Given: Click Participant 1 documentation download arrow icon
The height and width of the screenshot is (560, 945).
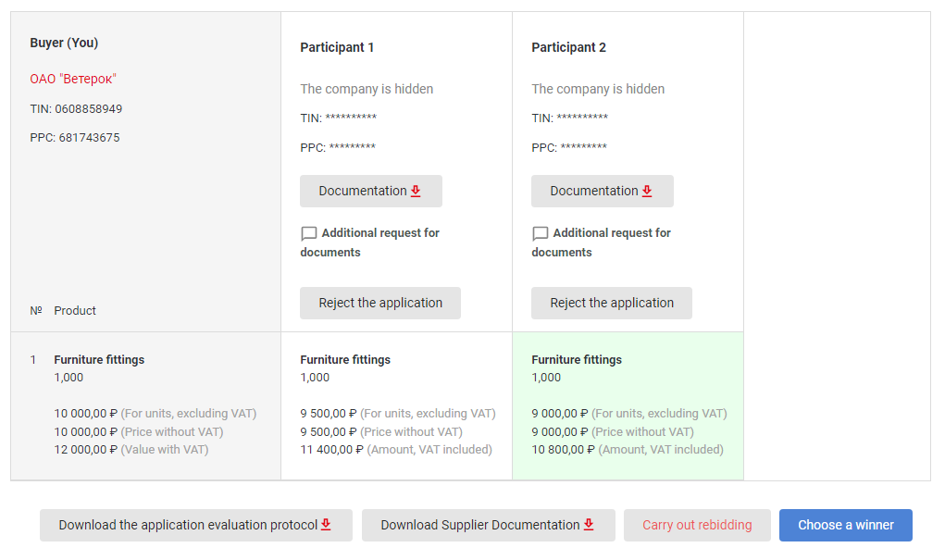Looking at the screenshot, I should [416, 191].
